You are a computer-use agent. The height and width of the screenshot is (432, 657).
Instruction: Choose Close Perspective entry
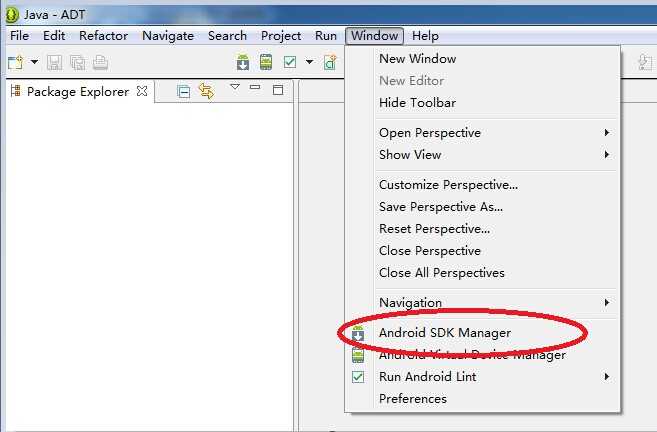click(x=482, y=251)
